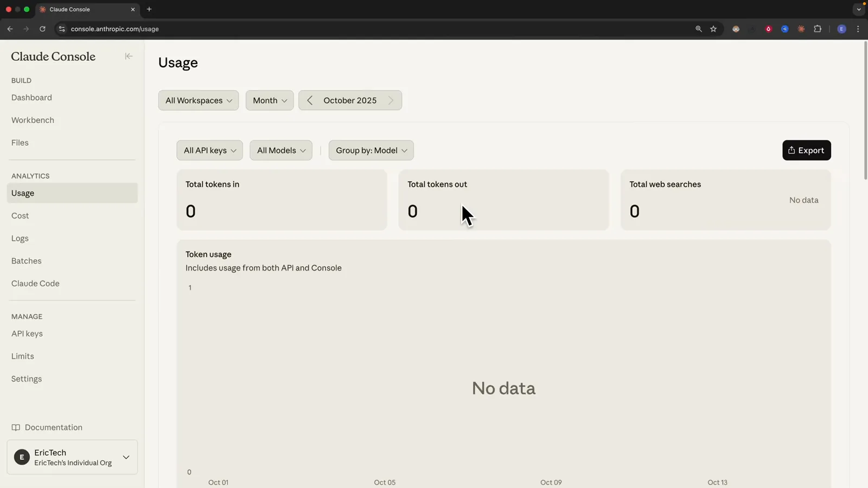Click the Usage page heading
The width and height of the screenshot is (868, 488).
(x=178, y=63)
